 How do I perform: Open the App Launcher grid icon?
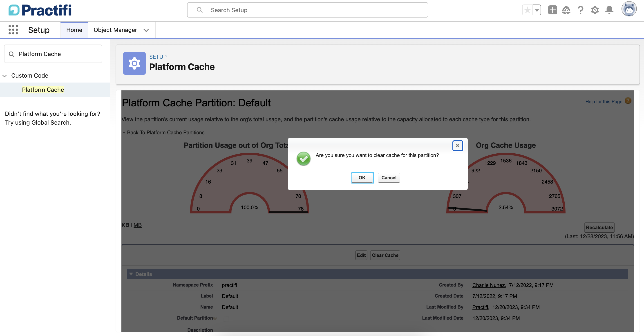(x=13, y=30)
